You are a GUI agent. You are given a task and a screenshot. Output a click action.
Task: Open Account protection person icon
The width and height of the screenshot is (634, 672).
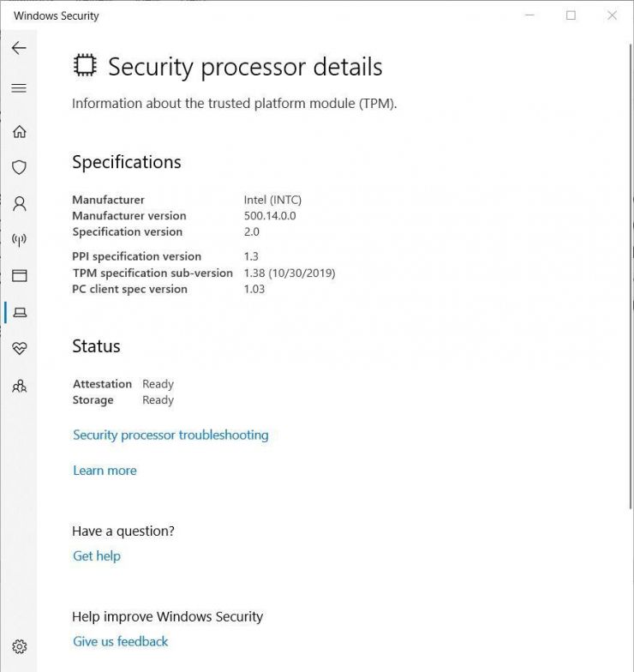pos(19,204)
